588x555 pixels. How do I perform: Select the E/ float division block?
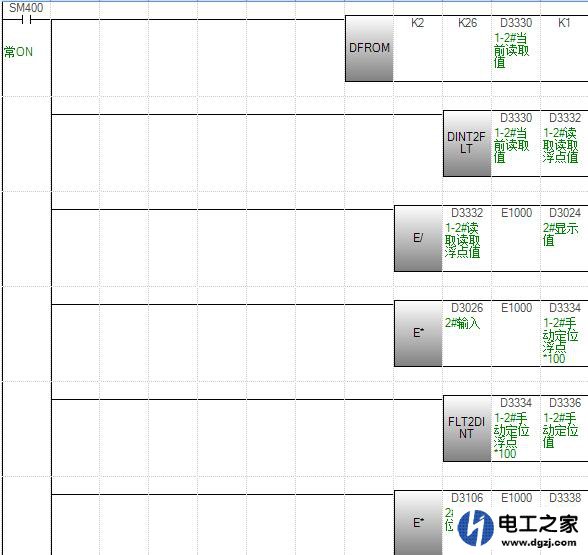tap(418, 238)
